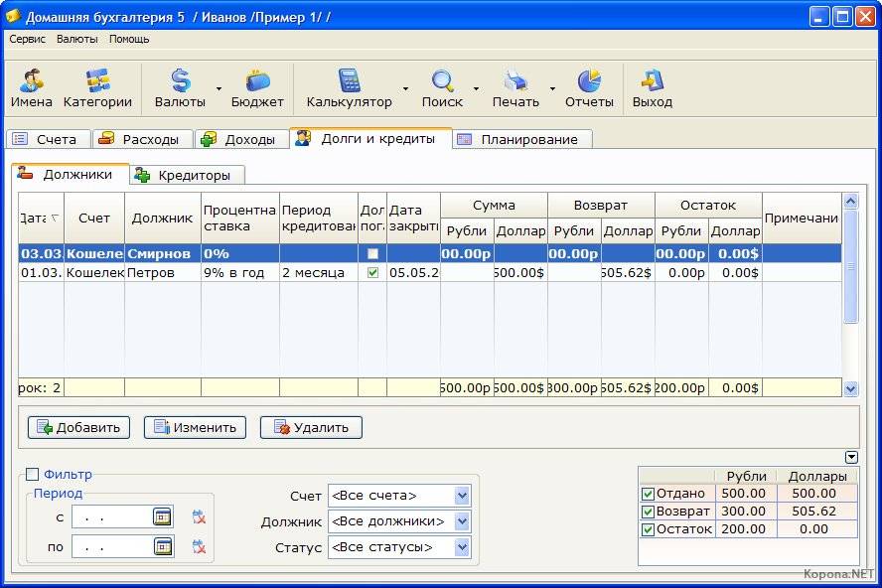Viewport: 882px width, 588px height.
Task: Click the '2 месяца' period cell
Action: (319, 273)
